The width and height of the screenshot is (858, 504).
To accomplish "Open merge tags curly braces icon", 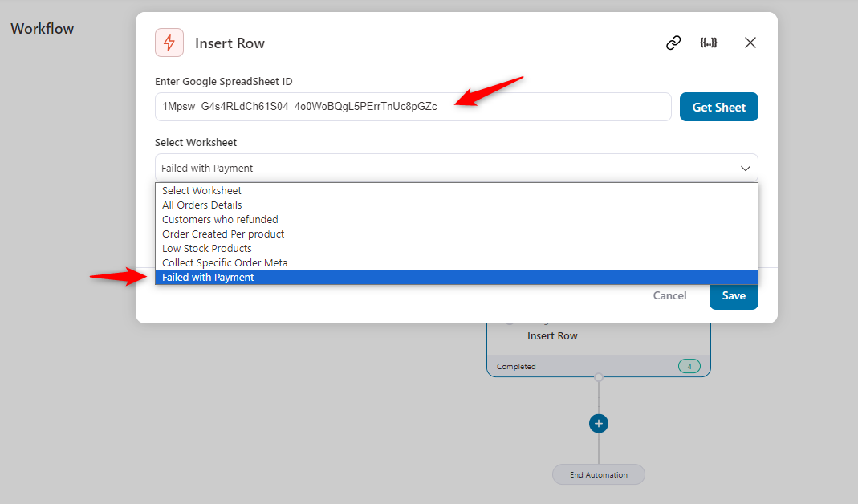I will coord(709,43).
